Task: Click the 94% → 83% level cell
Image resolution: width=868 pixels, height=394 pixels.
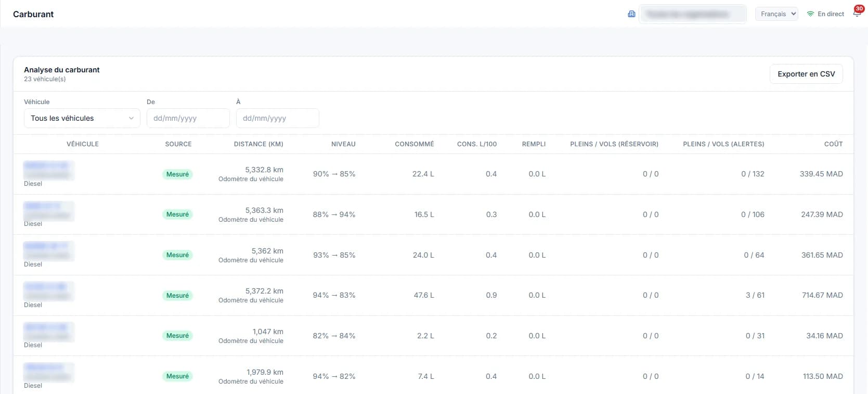Action: 334,295
